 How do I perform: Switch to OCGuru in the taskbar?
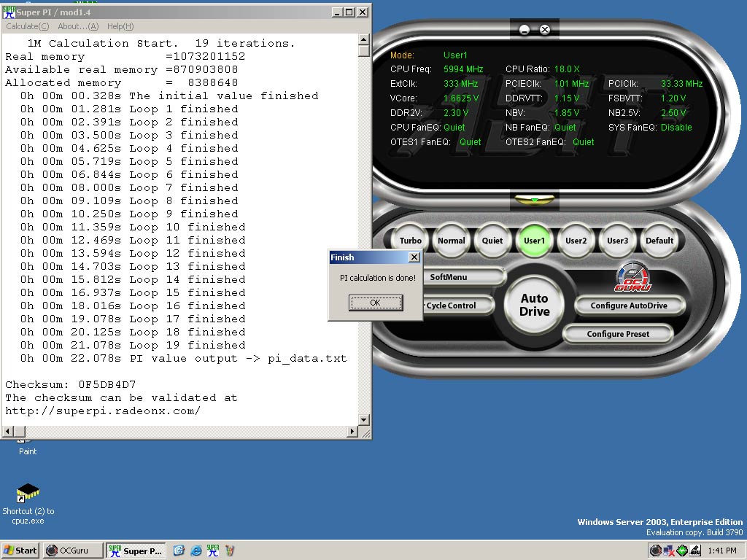73,551
